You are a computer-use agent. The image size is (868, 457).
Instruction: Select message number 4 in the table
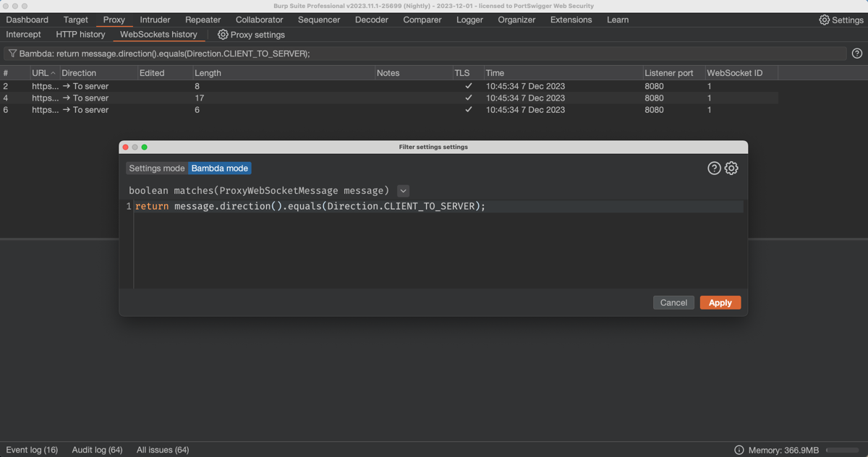click(6, 98)
